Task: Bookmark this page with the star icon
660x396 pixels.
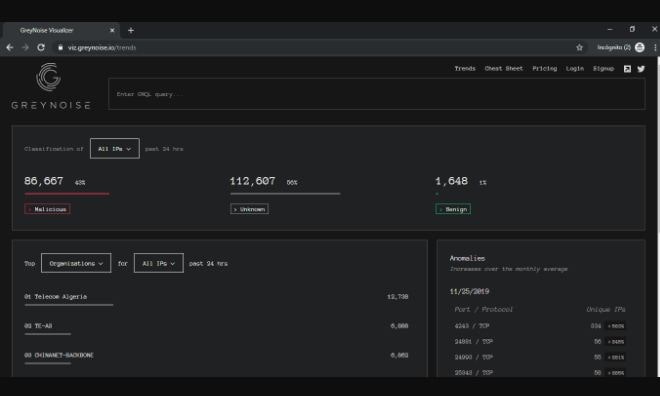Action: 579,48
